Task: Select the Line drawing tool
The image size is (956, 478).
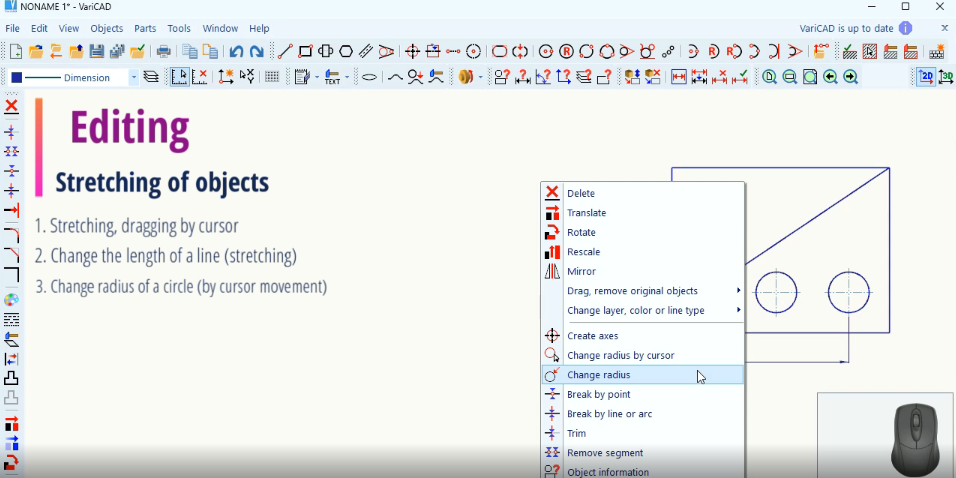Action: tap(285, 52)
